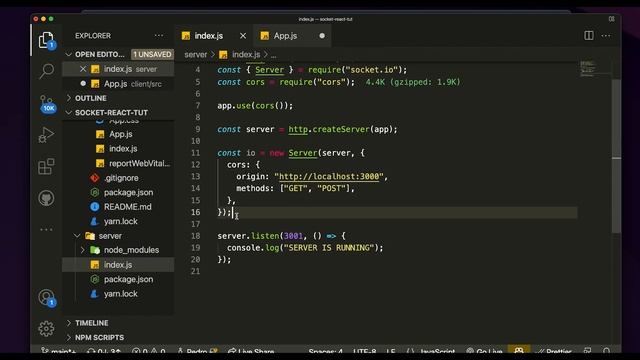Screen dimensions: 640x360
Task: Show additional views via activity bar ellipsis
Action: coord(46,229)
